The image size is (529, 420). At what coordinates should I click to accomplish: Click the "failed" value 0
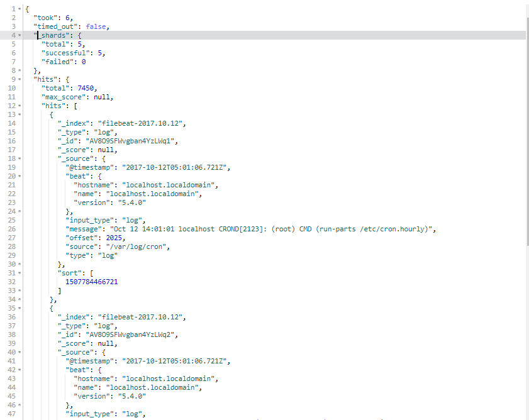tap(84, 62)
